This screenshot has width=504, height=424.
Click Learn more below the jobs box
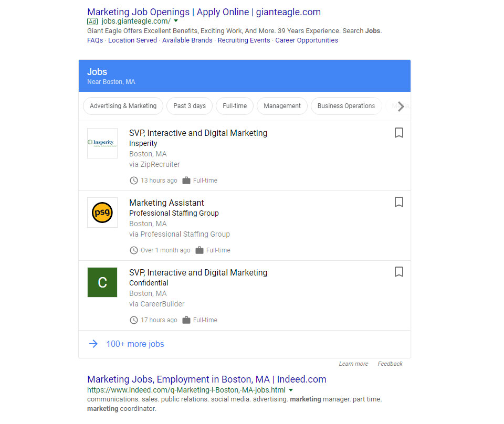pos(353,364)
